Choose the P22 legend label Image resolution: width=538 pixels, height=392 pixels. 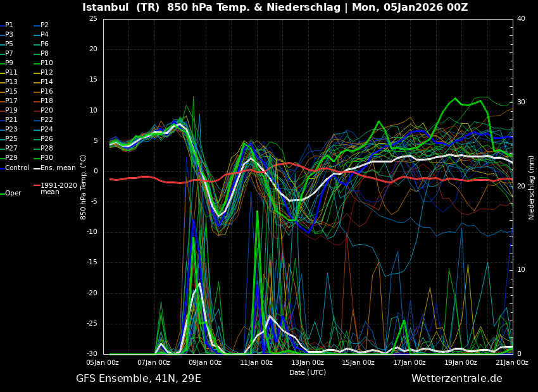47,120
